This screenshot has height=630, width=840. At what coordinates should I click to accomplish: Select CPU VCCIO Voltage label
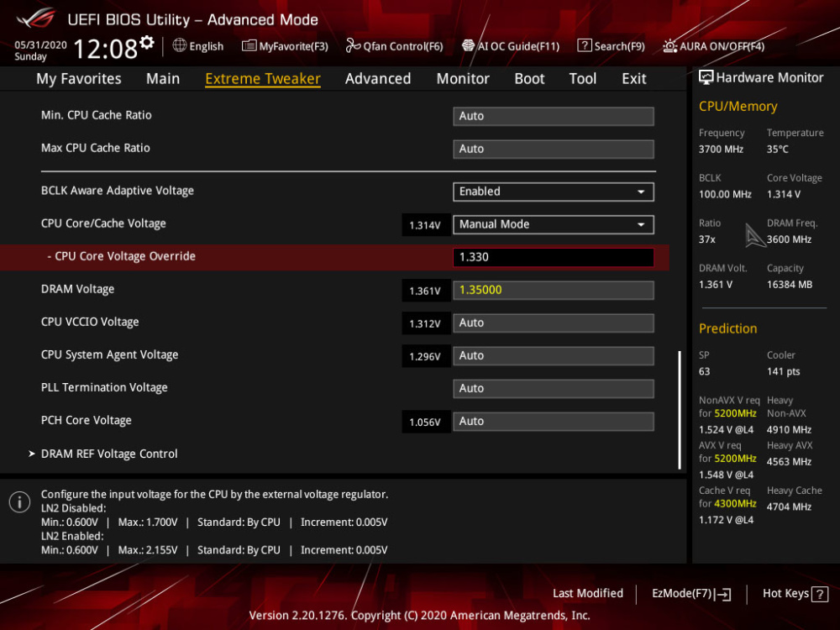click(x=90, y=322)
